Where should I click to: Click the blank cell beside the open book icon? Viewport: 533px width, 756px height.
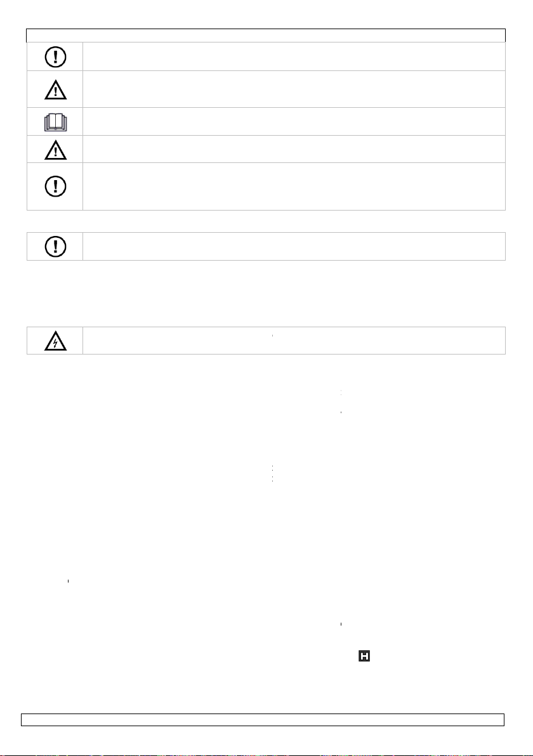(x=294, y=122)
